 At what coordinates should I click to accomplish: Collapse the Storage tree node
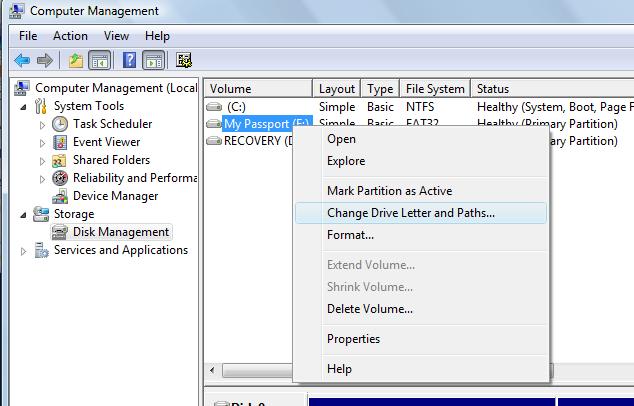point(23,215)
